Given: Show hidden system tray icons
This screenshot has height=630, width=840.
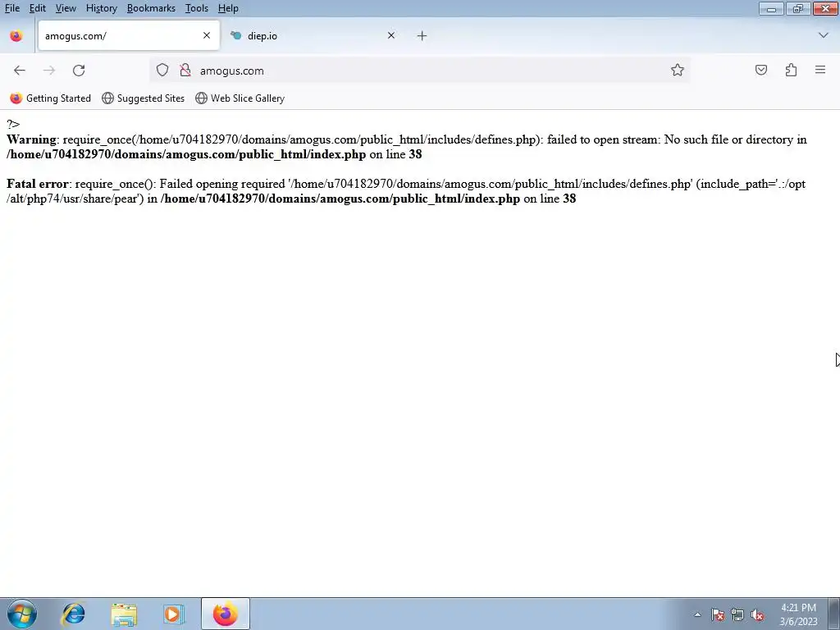Looking at the screenshot, I should pos(697,614).
